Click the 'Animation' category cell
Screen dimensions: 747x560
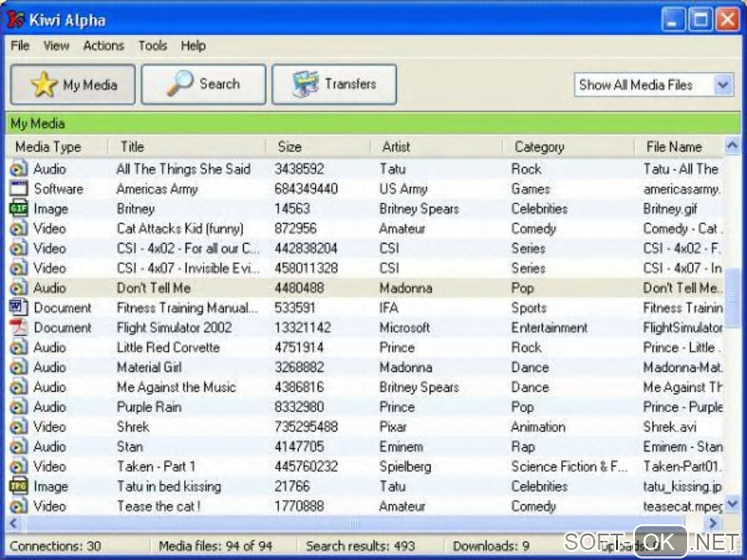coord(538,428)
